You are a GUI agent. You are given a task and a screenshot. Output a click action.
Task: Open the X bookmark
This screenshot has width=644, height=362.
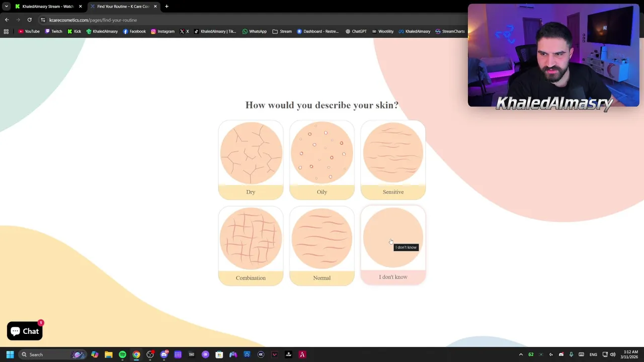click(x=184, y=31)
